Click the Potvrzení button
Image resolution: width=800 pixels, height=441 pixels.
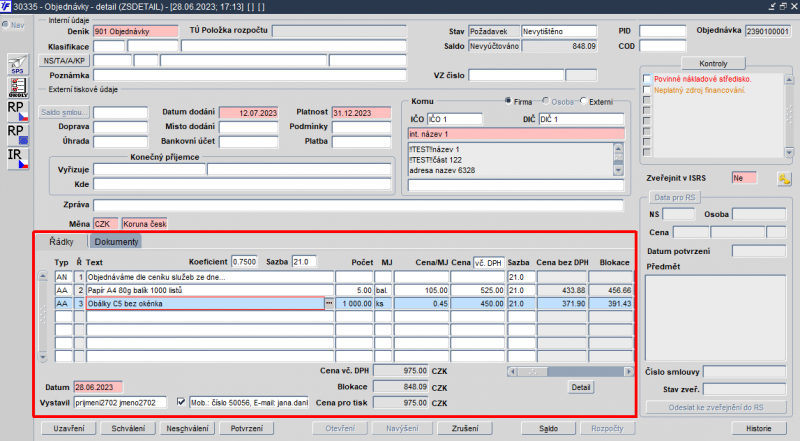pos(246,428)
